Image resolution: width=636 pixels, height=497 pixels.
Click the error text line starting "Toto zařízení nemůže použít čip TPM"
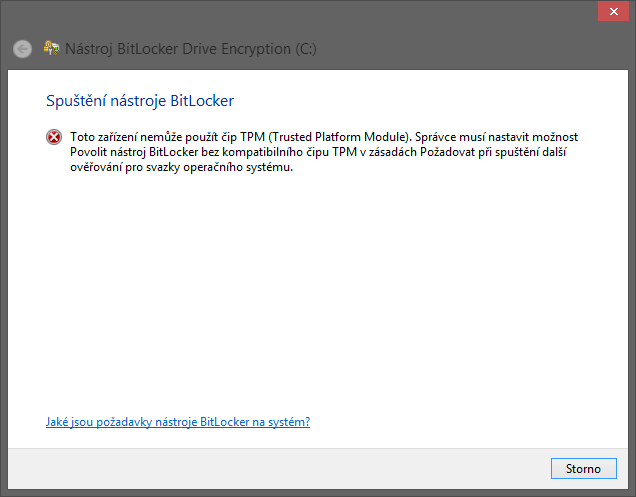coord(324,137)
